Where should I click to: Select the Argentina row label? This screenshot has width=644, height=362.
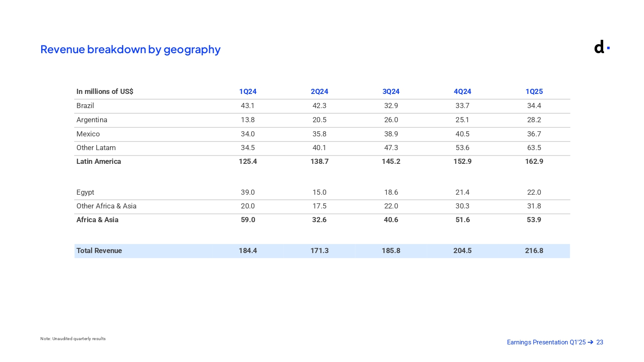92,120
